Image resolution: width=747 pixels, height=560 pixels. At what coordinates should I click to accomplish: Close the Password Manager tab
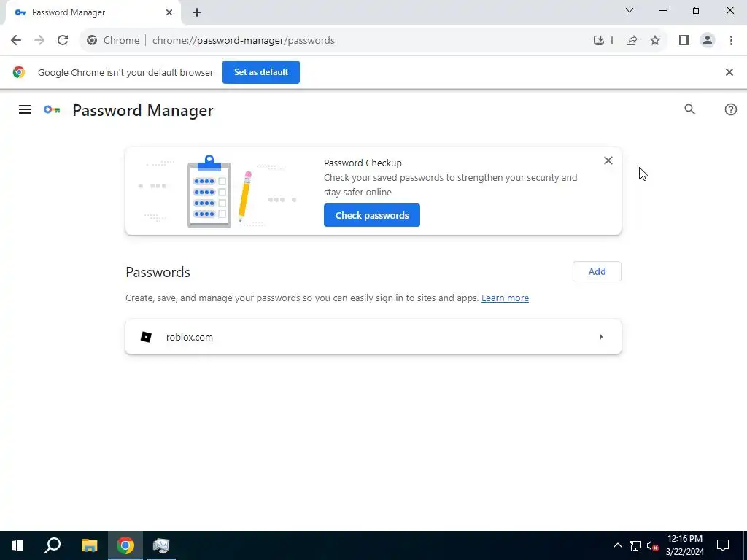point(169,12)
